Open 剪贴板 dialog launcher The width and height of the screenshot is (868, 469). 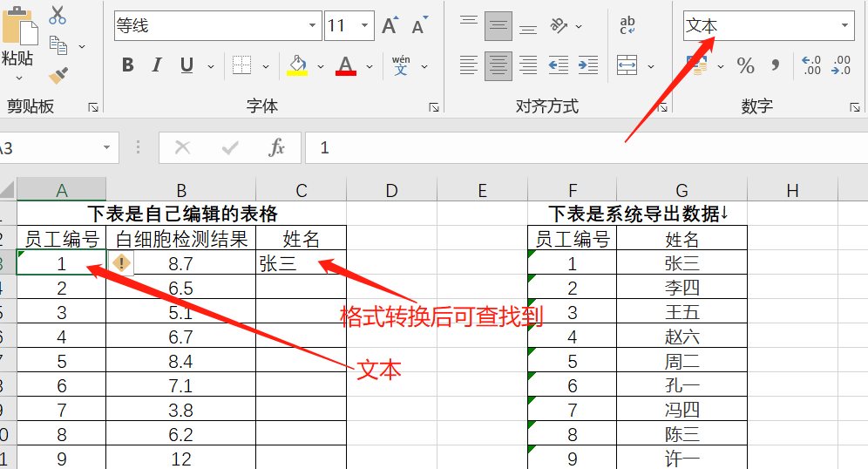pos(93,107)
